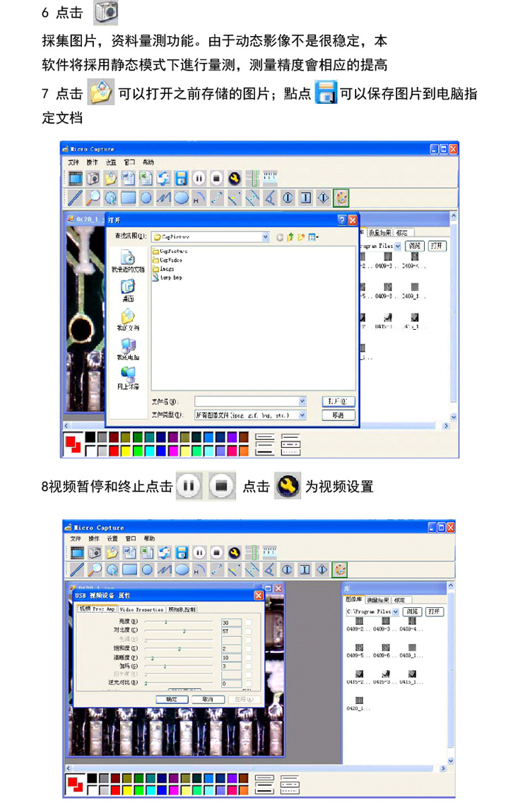
Task: Select circle tool in window with USB 视频设备 dialog
Action: click(147, 570)
